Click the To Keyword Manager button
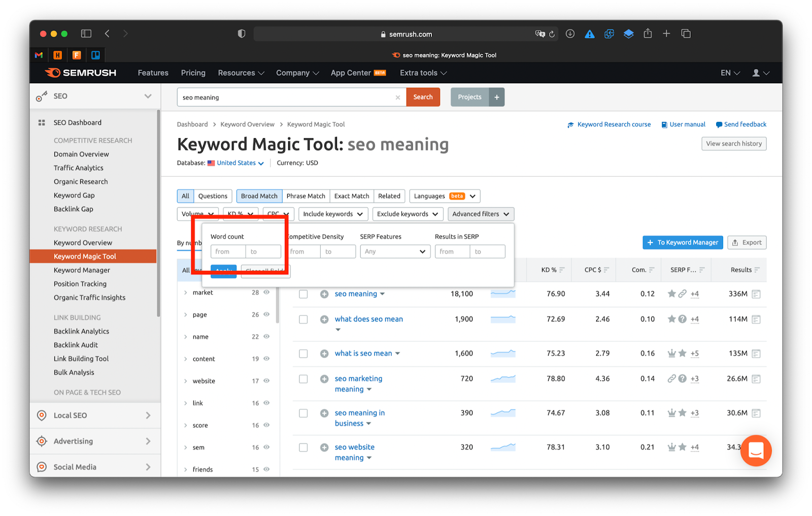The height and width of the screenshot is (516, 812). (683, 242)
